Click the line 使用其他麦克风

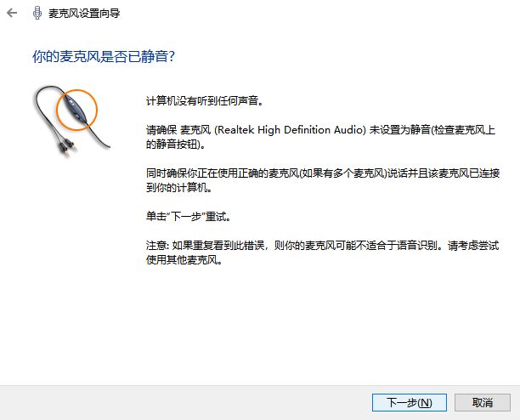(184, 260)
